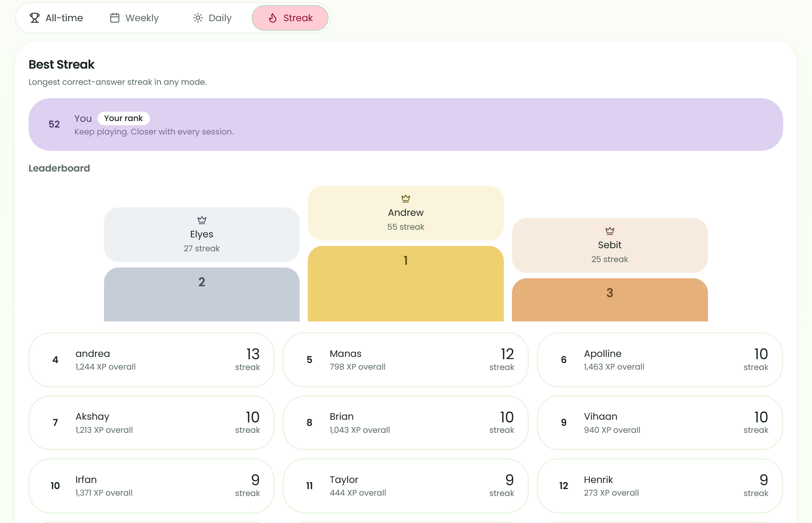Click the crown icon above Andrew
The height and width of the screenshot is (523, 812).
[x=406, y=198]
